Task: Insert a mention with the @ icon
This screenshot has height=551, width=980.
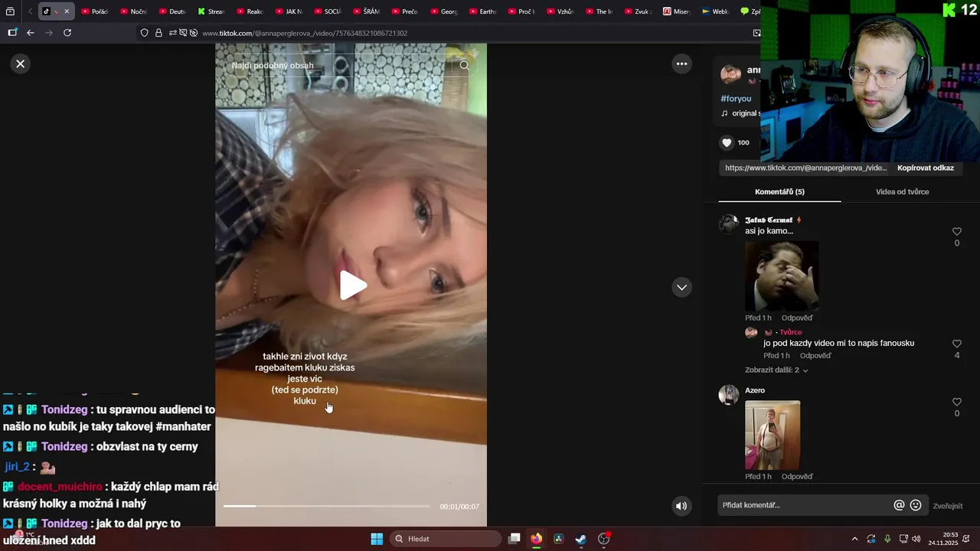Action: (899, 505)
